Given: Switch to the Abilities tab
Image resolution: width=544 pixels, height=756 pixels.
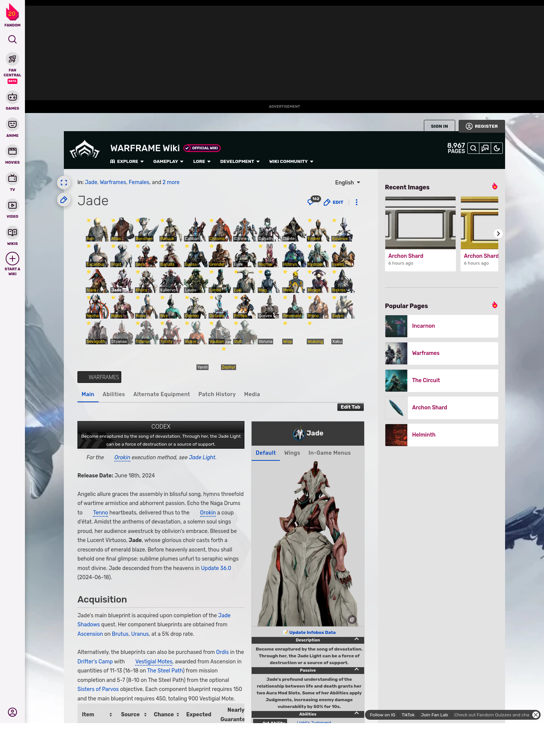Looking at the screenshot, I should 114,394.
